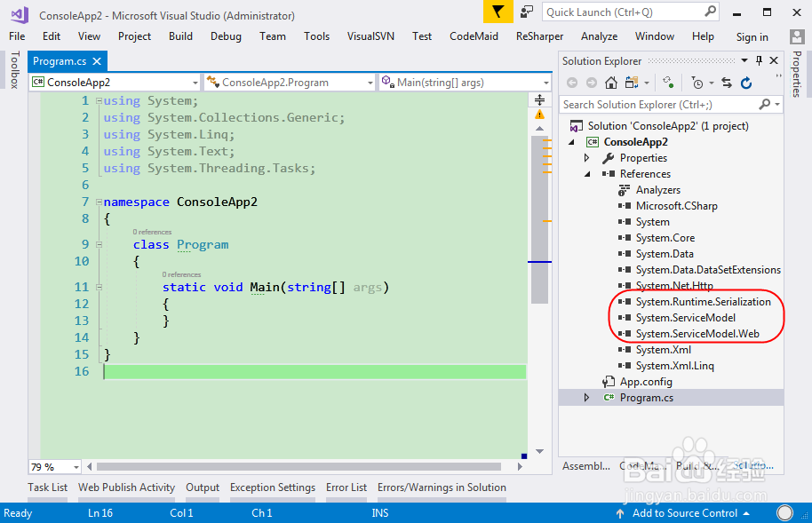Expand the Program.cs node
The image size is (812, 523).
click(x=586, y=398)
